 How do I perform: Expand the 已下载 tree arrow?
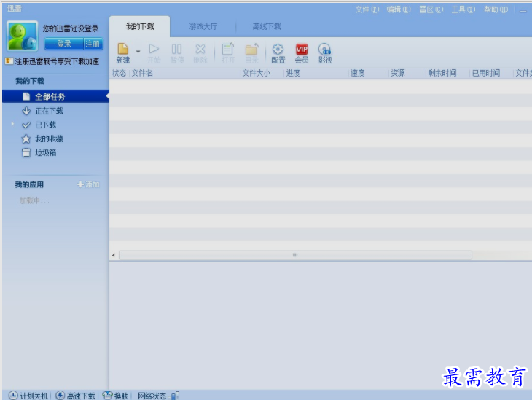[12, 124]
